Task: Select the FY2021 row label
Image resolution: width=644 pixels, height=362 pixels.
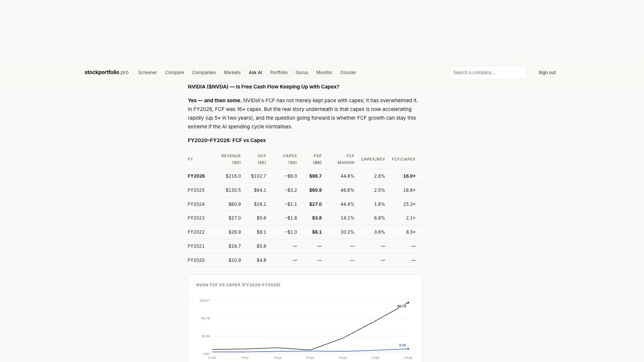Action: click(x=196, y=246)
